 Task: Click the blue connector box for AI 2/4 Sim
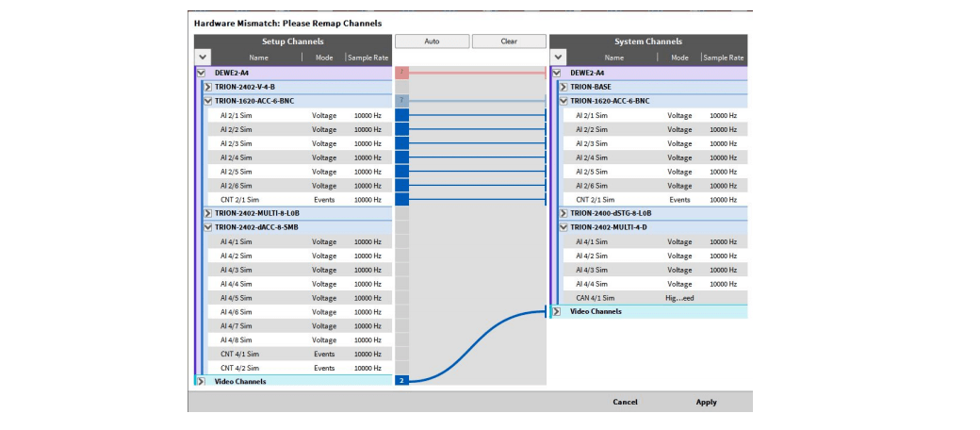point(401,157)
